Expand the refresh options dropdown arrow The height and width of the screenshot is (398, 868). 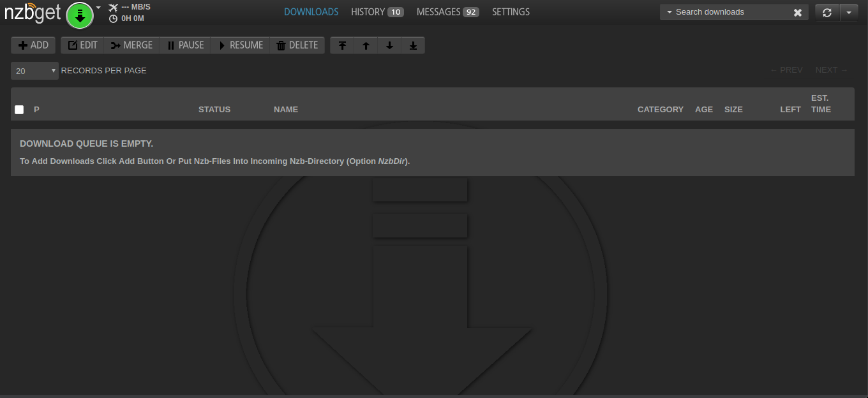(x=848, y=12)
